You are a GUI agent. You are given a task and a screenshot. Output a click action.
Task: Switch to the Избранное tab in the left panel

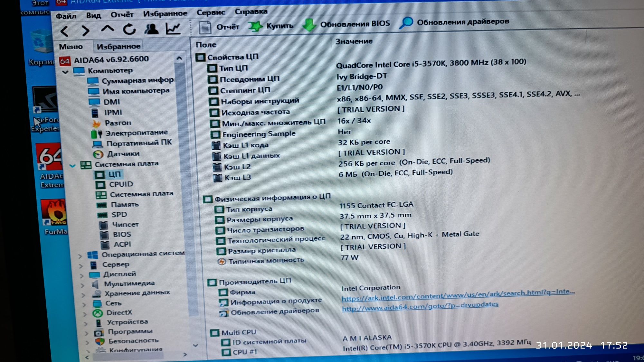pos(118,46)
